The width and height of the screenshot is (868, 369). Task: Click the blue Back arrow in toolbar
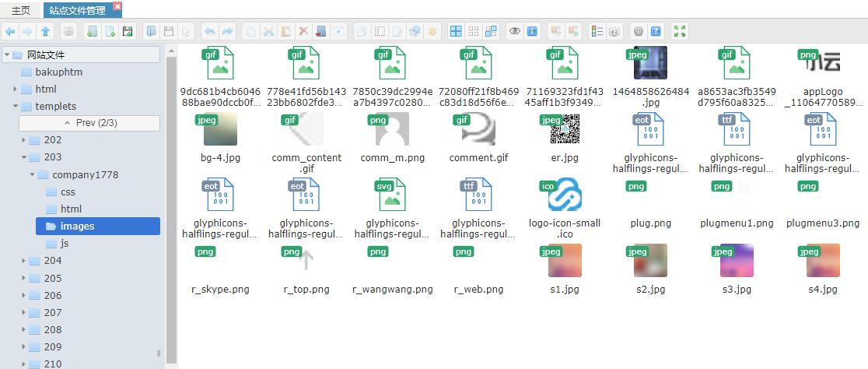point(10,32)
